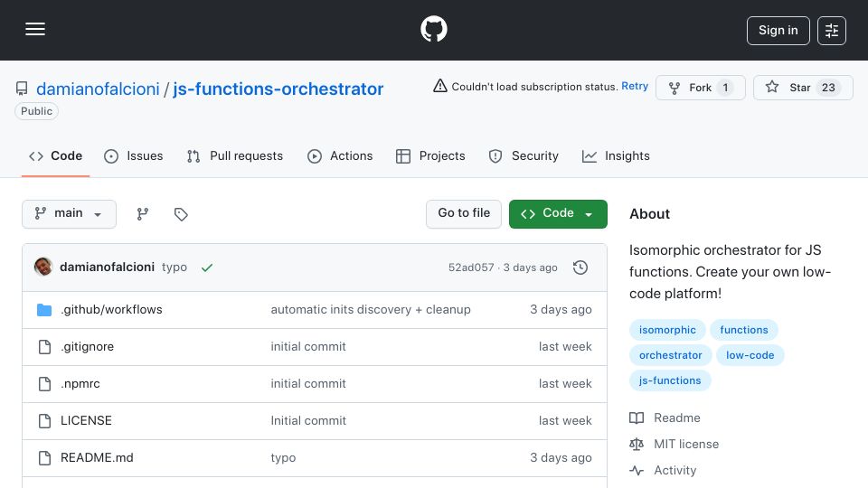Click the 'About' heading
The height and width of the screenshot is (488, 868).
click(649, 214)
